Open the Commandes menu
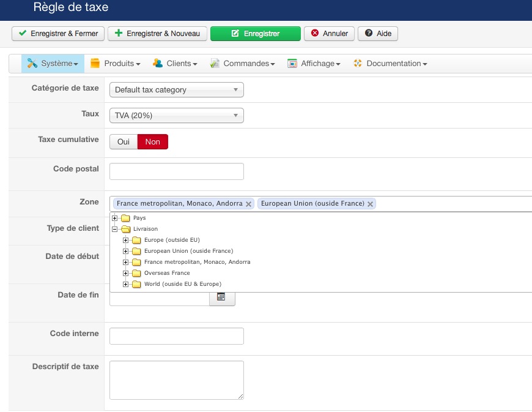The image size is (532, 412). (x=242, y=64)
